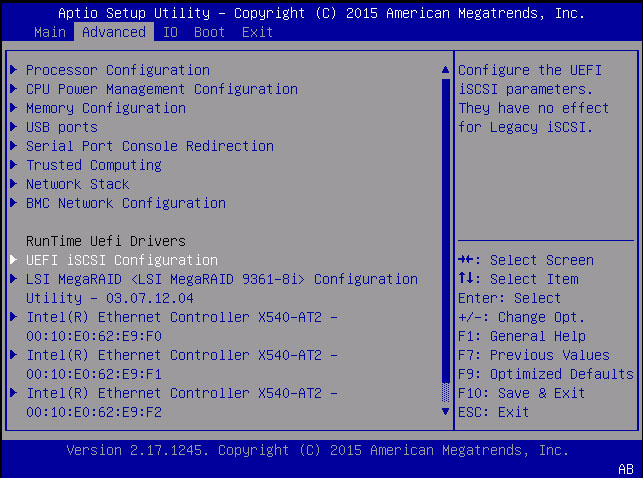This screenshot has width=643, height=478.
Task: Click the Aptio Setup Utility title
Action: point(321,13)
